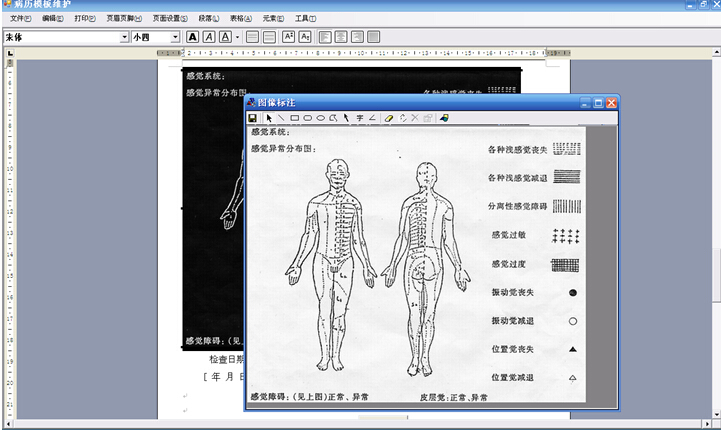Select the rounded rectangle tool

tap(308, 118)
